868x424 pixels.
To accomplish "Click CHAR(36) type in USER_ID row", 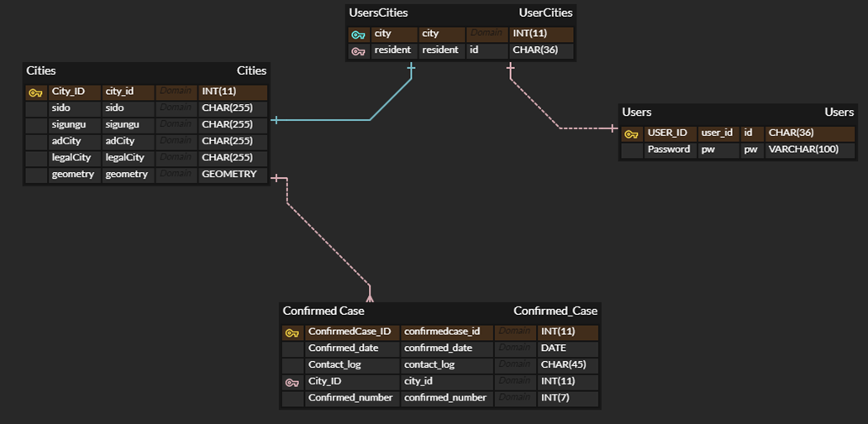I will point(809,133).
